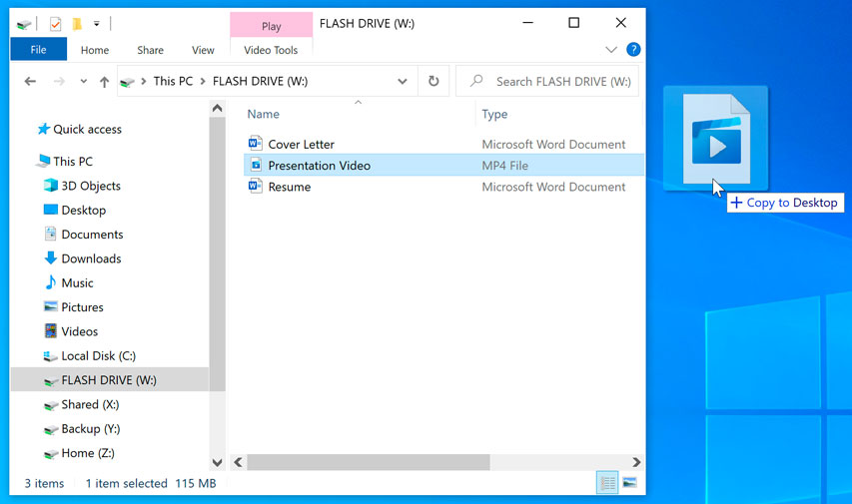
Task: Open recent locations dropdown arrow
Action: click(x=83, y=82)
